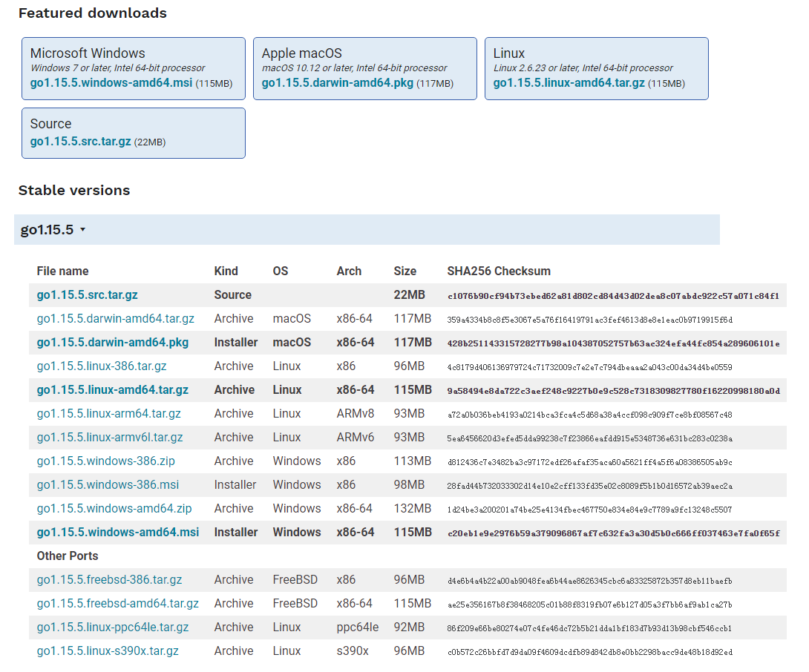Download go1.15.5.darwin-amd64.pkg from the file table

(x=113, y=343)
